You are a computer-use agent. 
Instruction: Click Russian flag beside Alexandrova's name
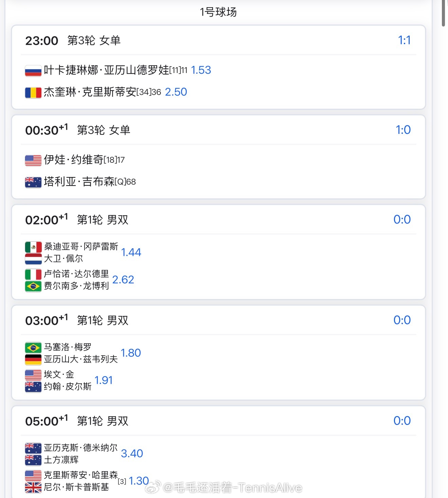pos(33,71)
